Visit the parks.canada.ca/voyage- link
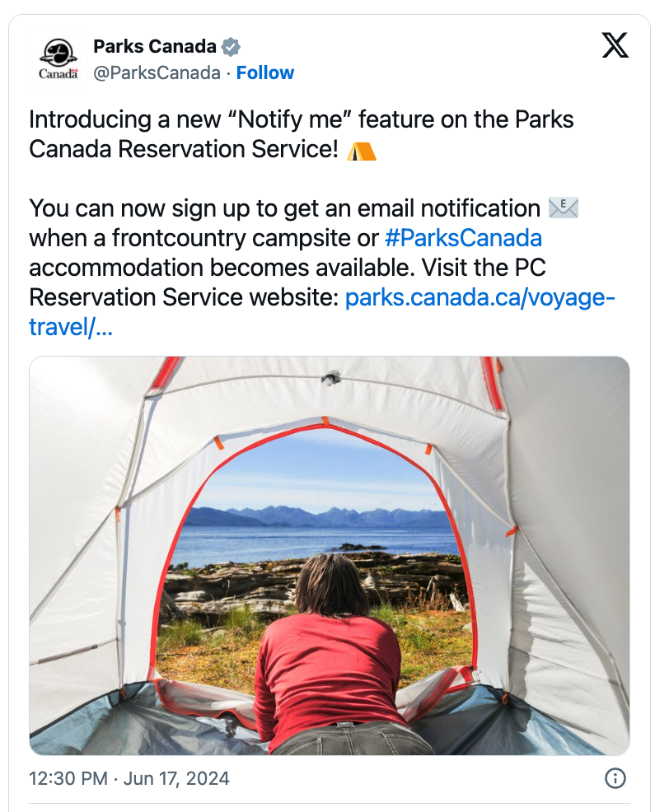The image size is (669, 812). coord(480,298)
